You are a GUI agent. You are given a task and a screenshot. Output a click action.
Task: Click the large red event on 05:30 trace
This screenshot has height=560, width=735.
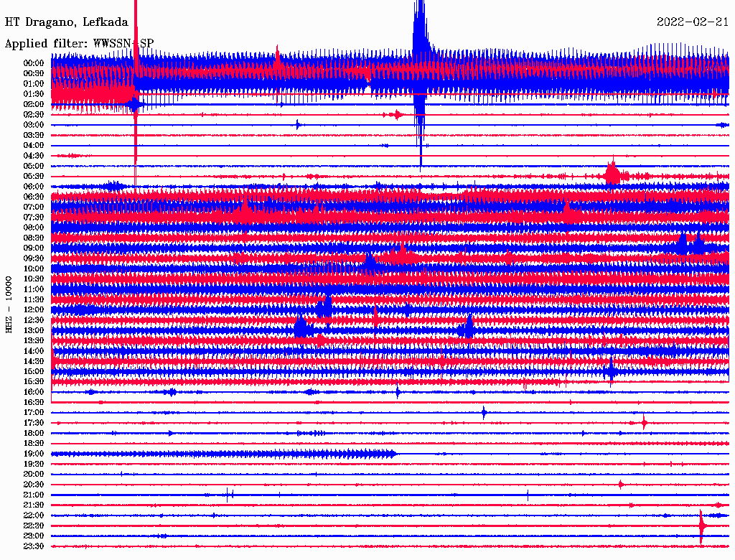[612, 174]
